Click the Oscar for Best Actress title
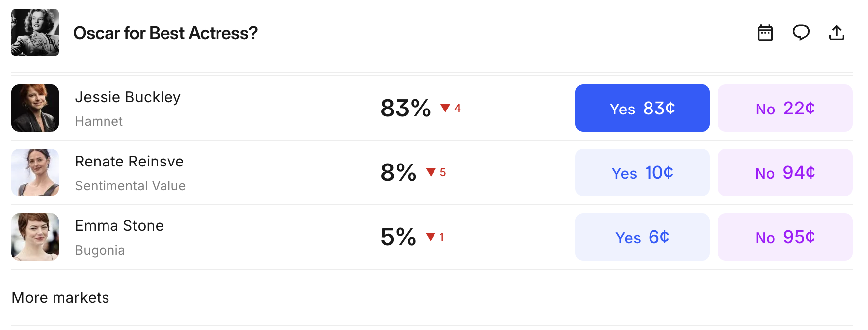Image resolution: width=868 pixels, height=330 pixels. pos(165,33)
